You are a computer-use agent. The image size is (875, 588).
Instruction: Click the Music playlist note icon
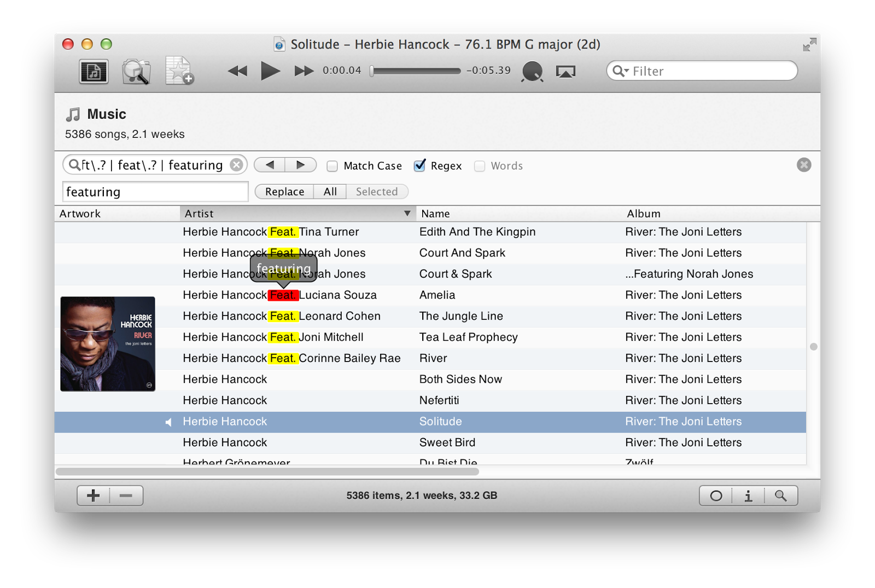73,114
